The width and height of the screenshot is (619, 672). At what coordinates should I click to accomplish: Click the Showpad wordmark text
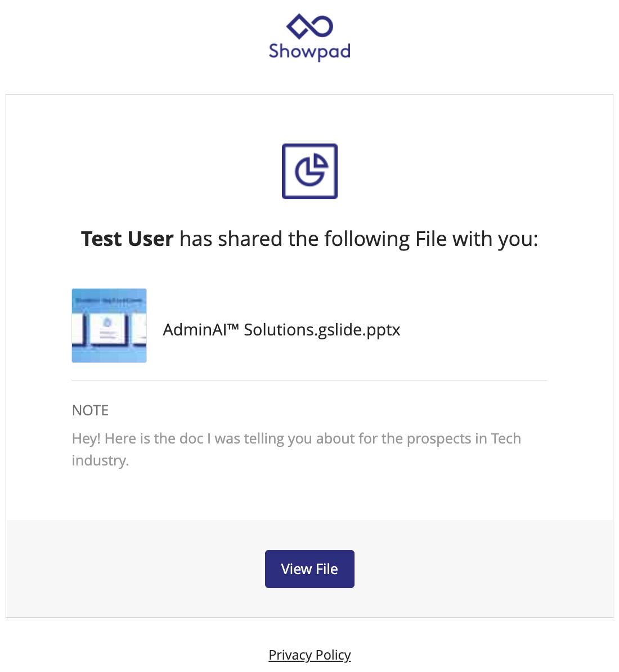click(309, 51)
